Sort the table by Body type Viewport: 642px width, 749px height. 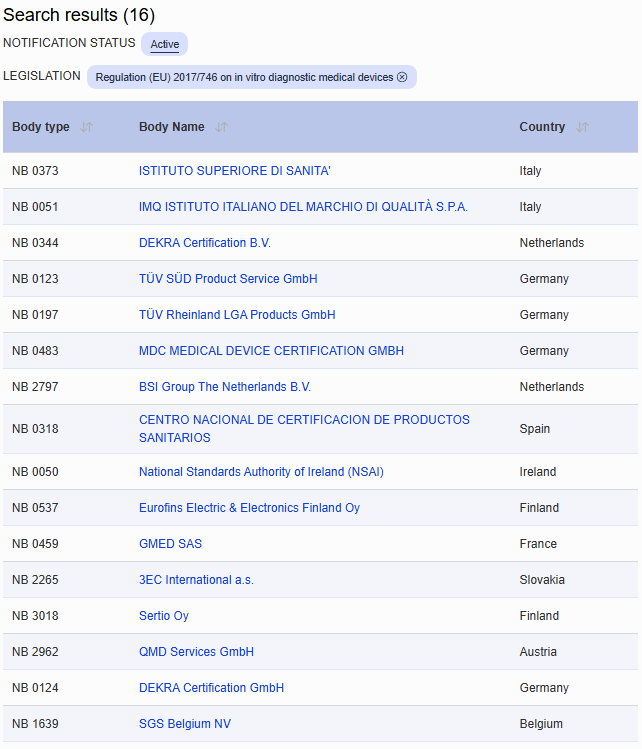click(x=86, y=127)
